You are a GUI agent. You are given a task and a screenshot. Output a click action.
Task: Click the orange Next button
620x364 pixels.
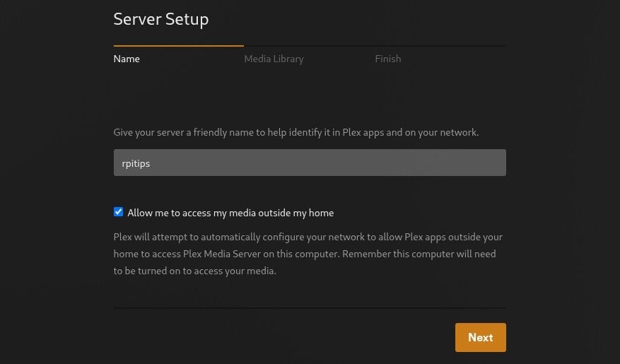pyautogui.click(x=481, y=337)
